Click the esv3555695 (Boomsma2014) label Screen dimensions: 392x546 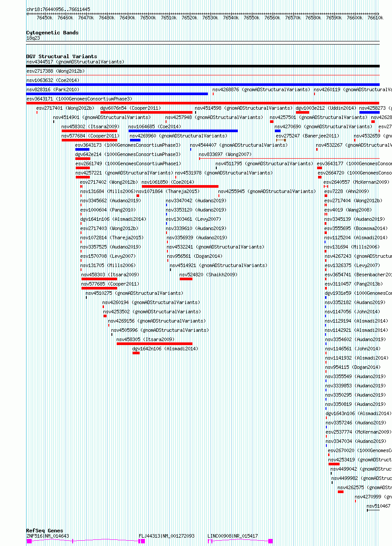[x=356, y=228]
